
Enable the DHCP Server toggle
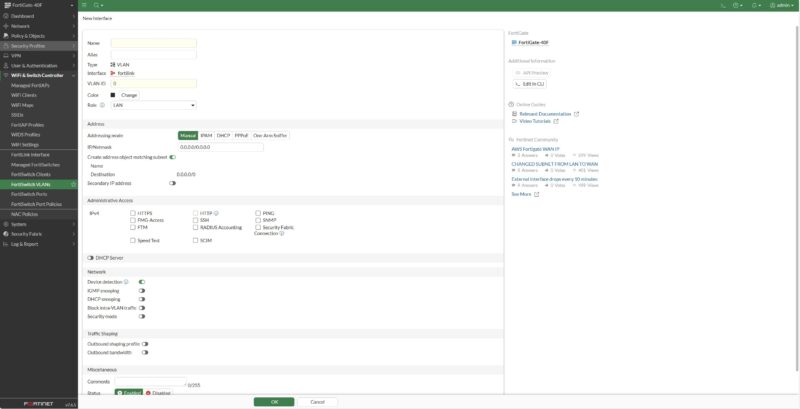tap(90, 258)
